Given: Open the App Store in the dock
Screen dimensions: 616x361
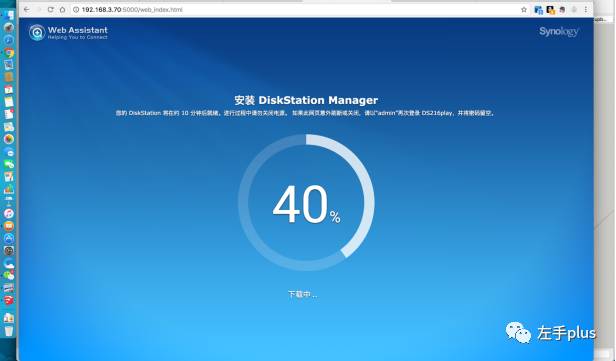Looking at the screenshot, I should [x=9, y=238].
